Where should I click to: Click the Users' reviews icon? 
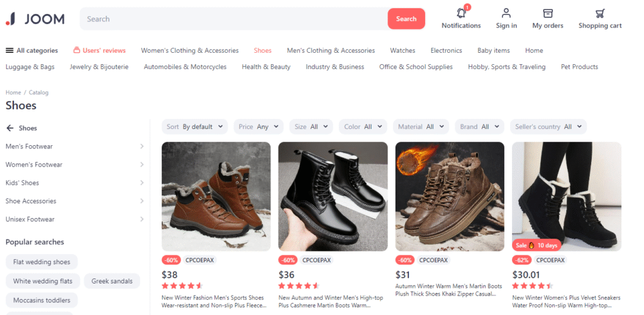tap(76, 50)
